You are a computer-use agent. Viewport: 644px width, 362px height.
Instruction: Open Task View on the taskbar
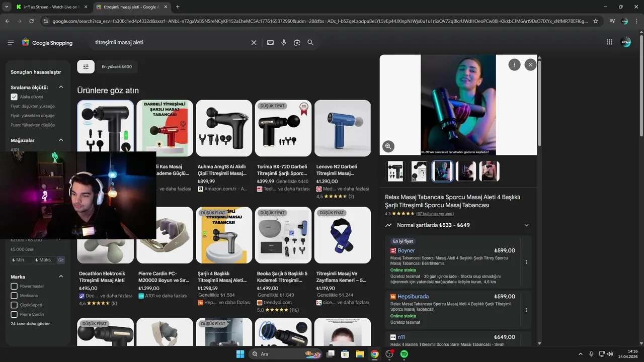tap(331, 354)
